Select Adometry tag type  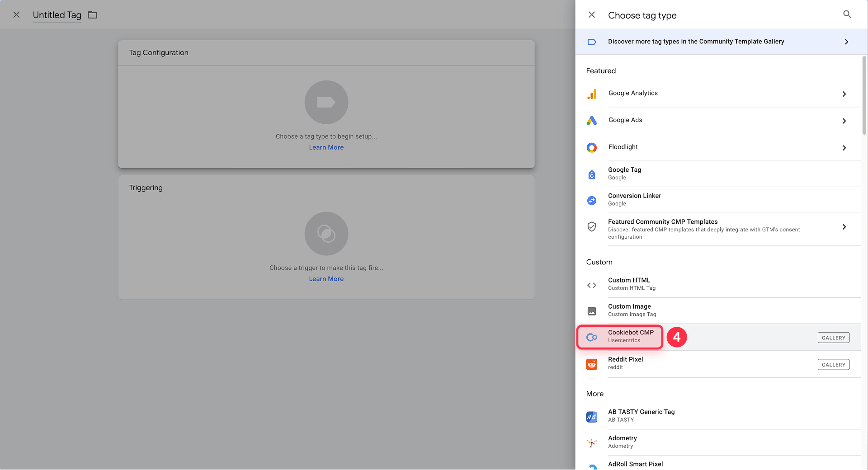(x=718, y=442)
